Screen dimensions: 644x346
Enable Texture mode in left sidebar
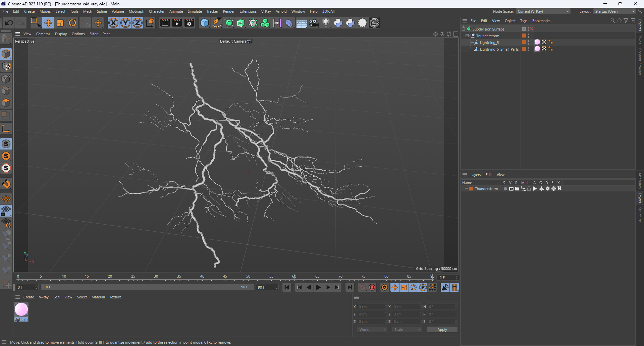(x=6, y=66)
